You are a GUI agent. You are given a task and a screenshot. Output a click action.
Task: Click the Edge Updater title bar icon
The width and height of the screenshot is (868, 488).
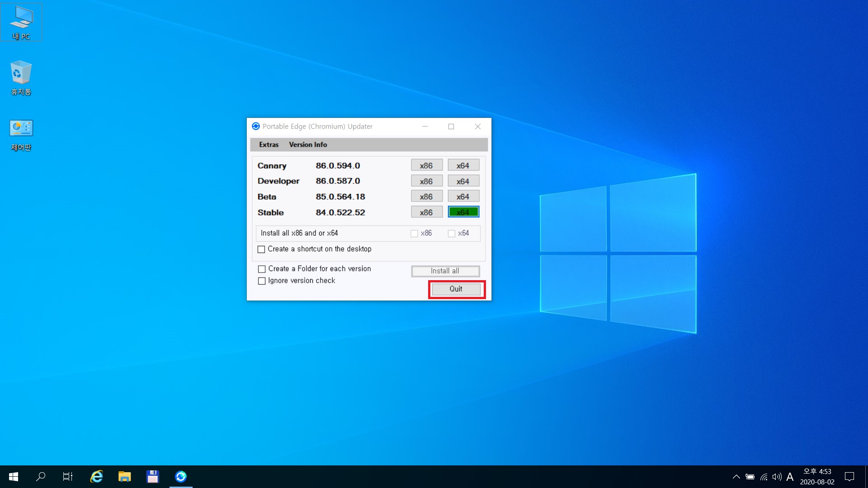pos(256,127)
